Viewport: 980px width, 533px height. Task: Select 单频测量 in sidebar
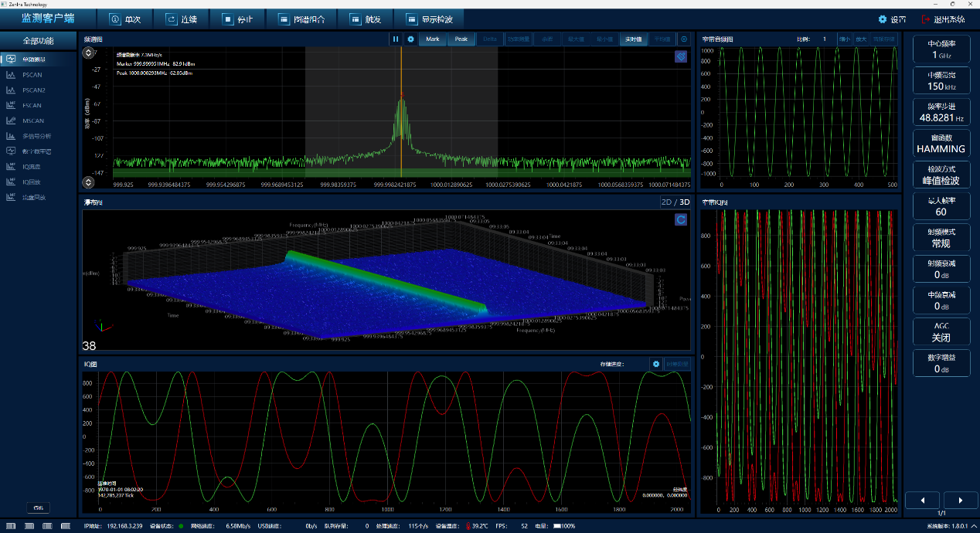[x=39, y=59]
